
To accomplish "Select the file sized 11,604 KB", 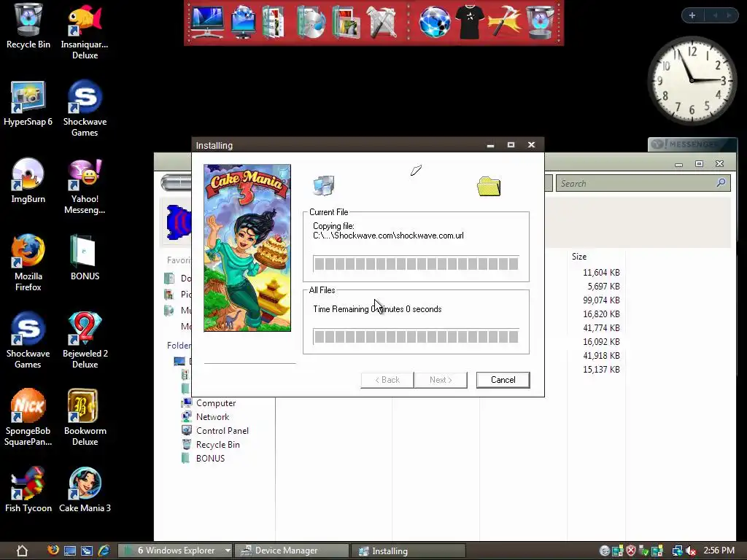I will click(601, 273).
